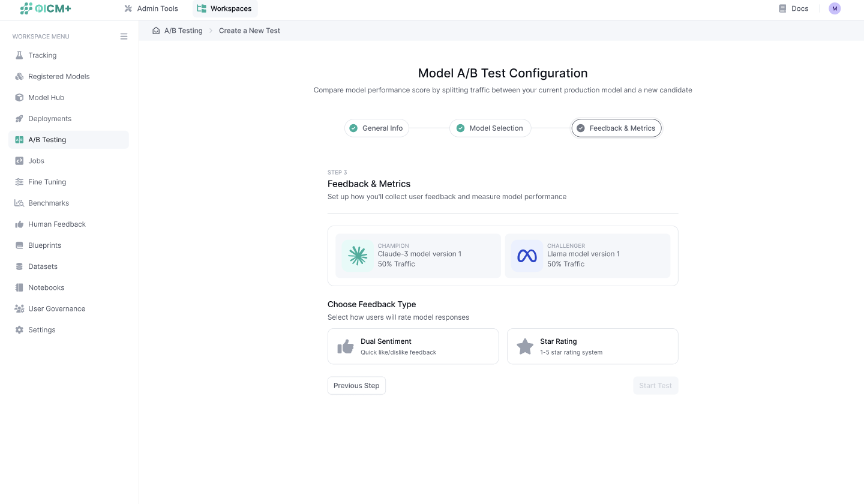Image resolution: width=864 pixels, height=504 pixels.
Task: Jump to the Model Selection step
Action: (490, 128)
